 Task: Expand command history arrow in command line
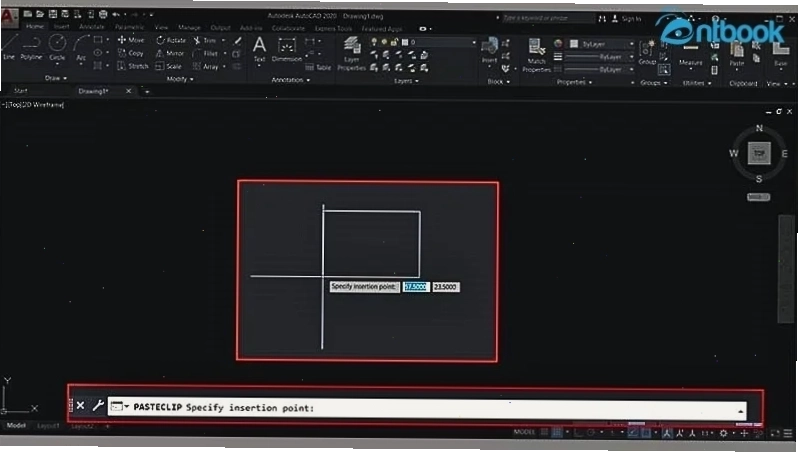pos(740,410)
